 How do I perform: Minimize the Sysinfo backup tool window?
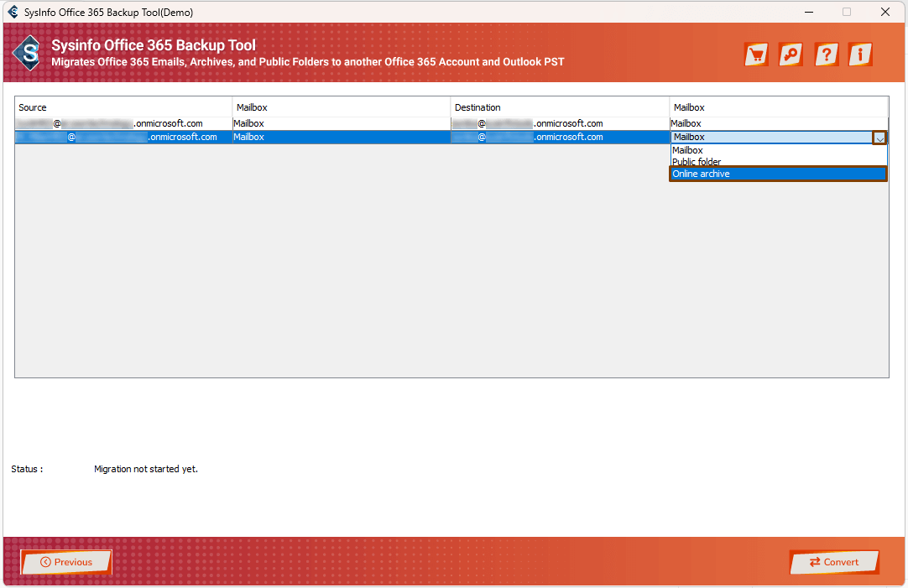click(x=809, y=12)
